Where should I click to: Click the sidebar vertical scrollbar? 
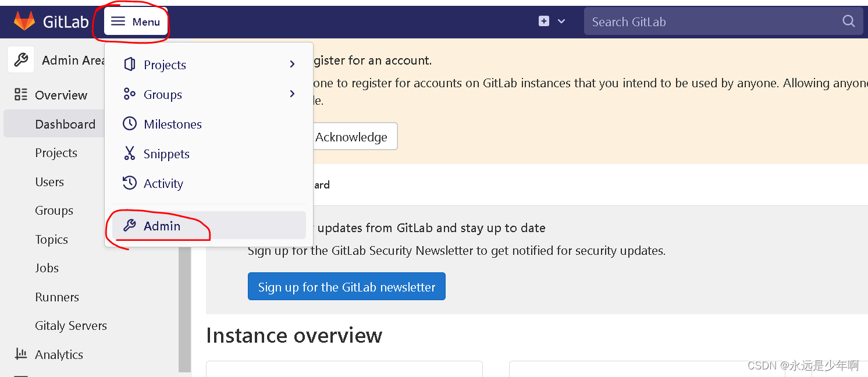[184, 308]
